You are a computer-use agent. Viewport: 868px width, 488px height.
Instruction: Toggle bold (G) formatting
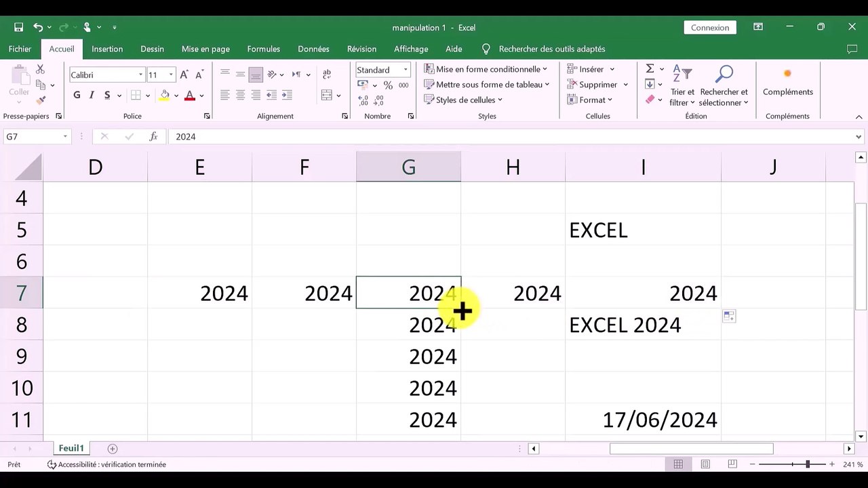[x=77, y=96]
